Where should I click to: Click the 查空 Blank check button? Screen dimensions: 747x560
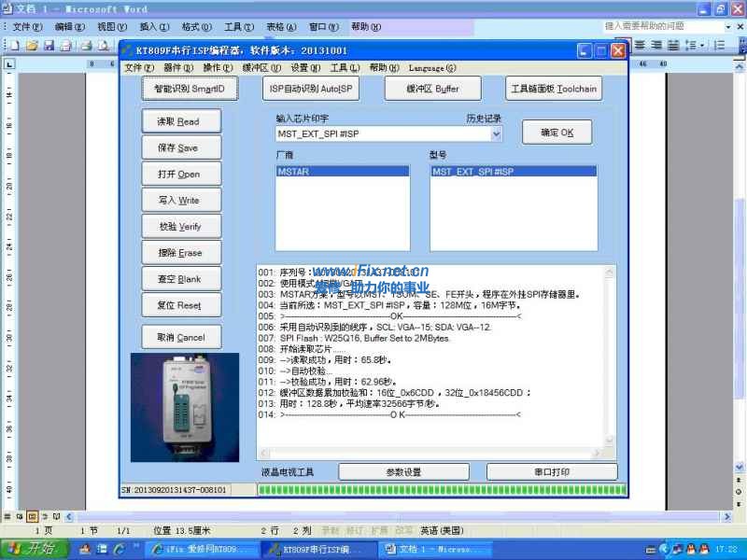point(181,278)
